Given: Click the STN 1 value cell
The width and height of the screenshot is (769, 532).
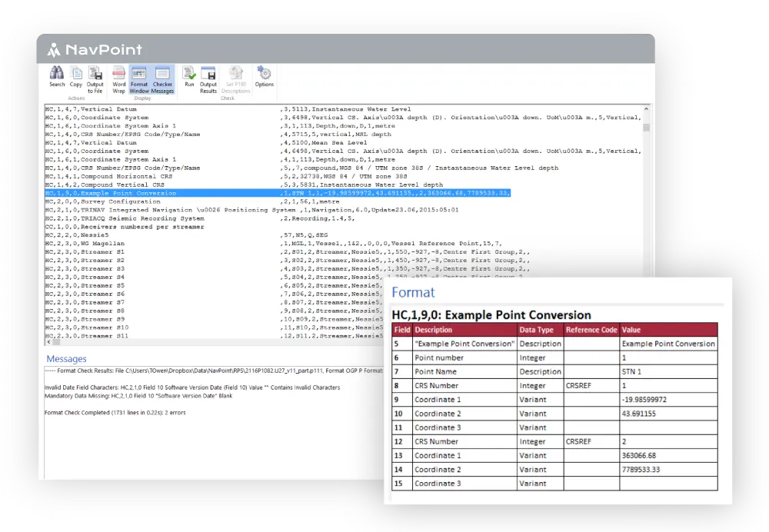Looking at the screenshot, I should pos(668,371).
